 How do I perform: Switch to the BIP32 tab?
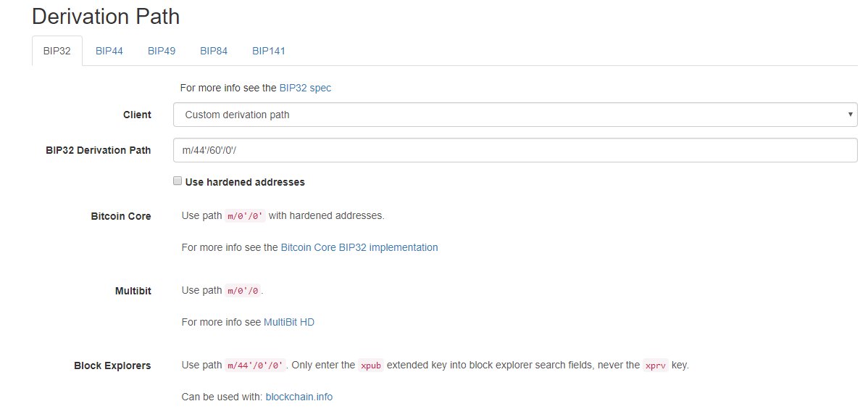pyautogui.click(x=57, y=51)
